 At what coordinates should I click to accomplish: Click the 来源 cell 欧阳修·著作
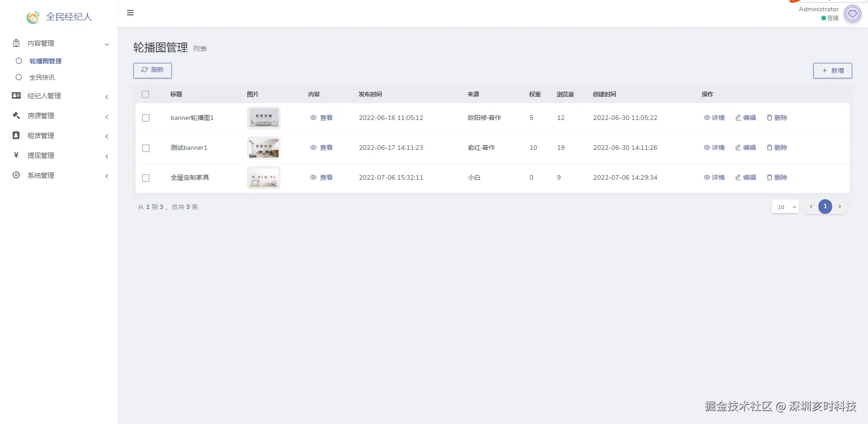click(x=484, y=118)
